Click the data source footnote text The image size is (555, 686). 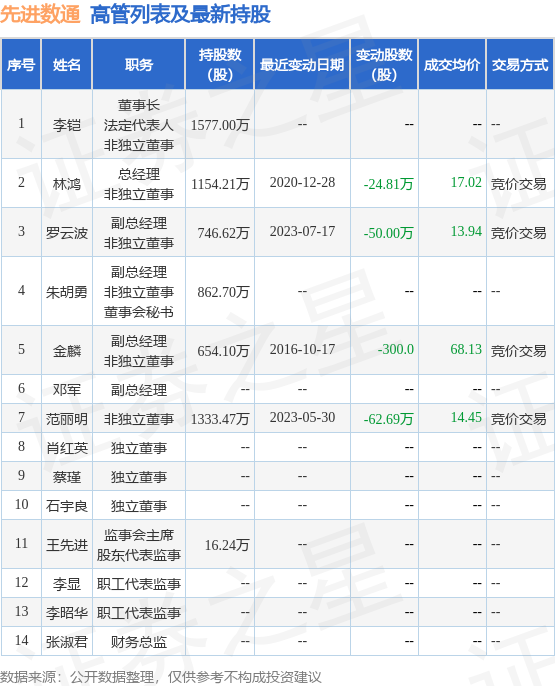coord(161,677)
